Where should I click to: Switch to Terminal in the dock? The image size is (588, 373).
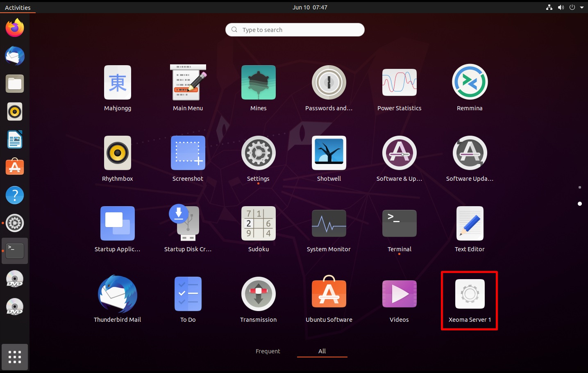pyautogui.click(x=15, y=251)
